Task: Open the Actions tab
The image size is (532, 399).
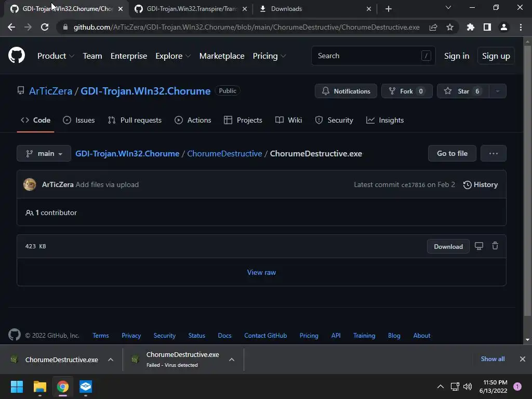Action: click(x=193, y=120)
